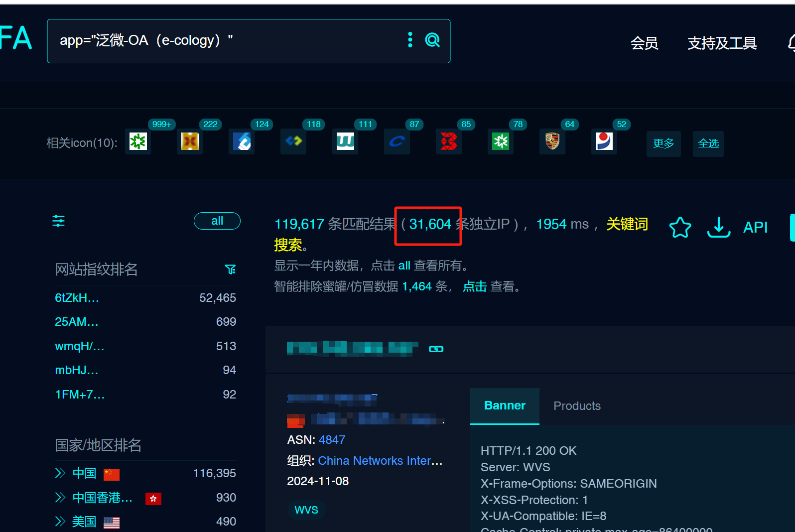795x532 pixels.
Task: Open the three-dot search options menu
Action: click(410, 40)
